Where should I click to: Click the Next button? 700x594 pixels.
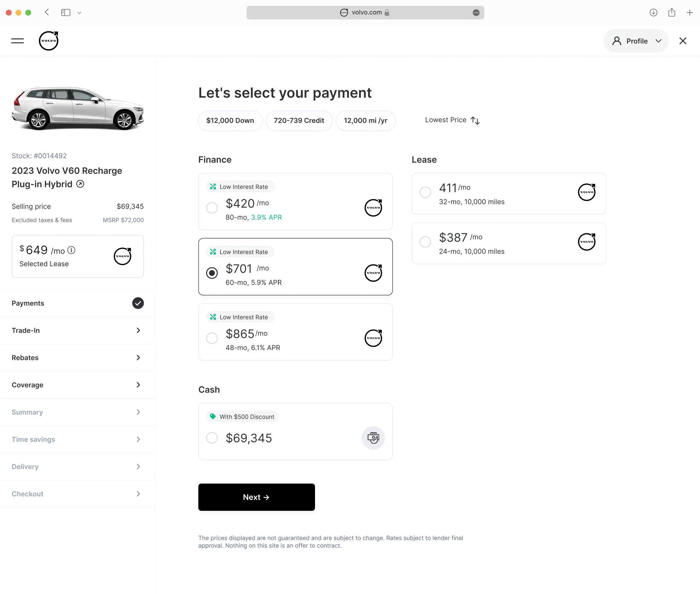click(x=256, y=497)
